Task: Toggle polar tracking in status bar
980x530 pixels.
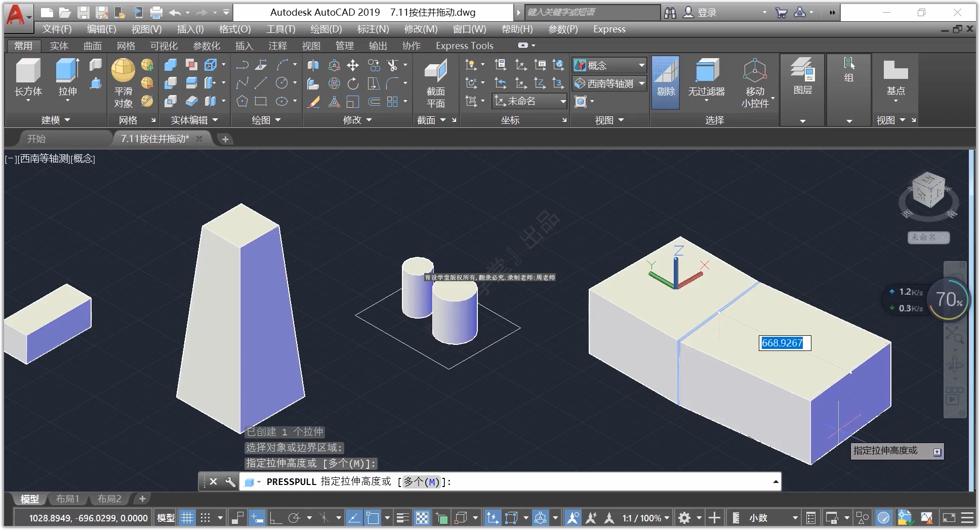Action: coord(294,518)
